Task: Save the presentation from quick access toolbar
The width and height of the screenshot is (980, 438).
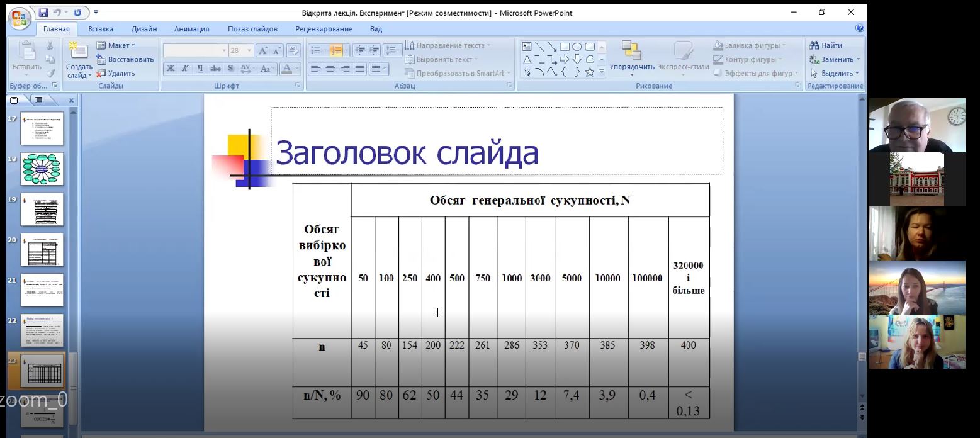Action: 43,13
